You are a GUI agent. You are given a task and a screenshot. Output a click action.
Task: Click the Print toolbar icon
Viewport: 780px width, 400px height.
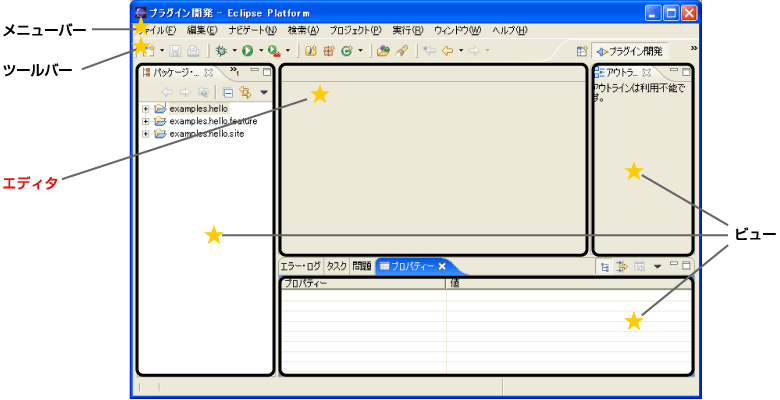tap(193, 51)
